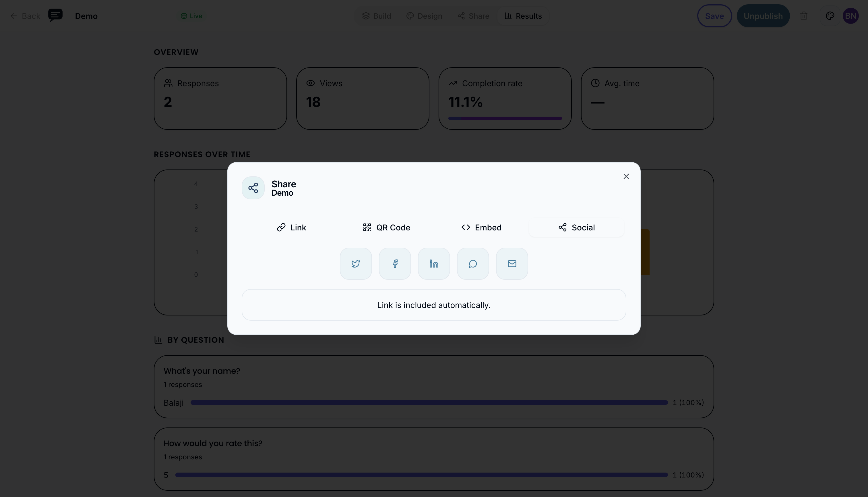Viewport: 868px width, 497px height.
Task: Share the form on Facebook
Action: tap(395, 263)
